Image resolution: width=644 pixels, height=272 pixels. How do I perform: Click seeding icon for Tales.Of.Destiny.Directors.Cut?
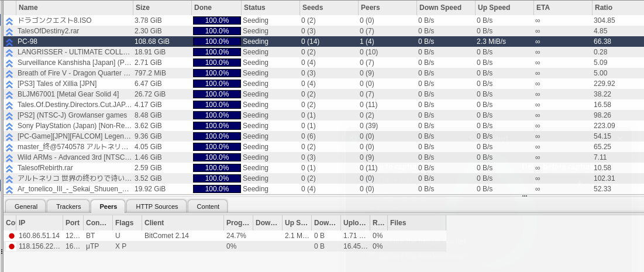coord(9,105)
